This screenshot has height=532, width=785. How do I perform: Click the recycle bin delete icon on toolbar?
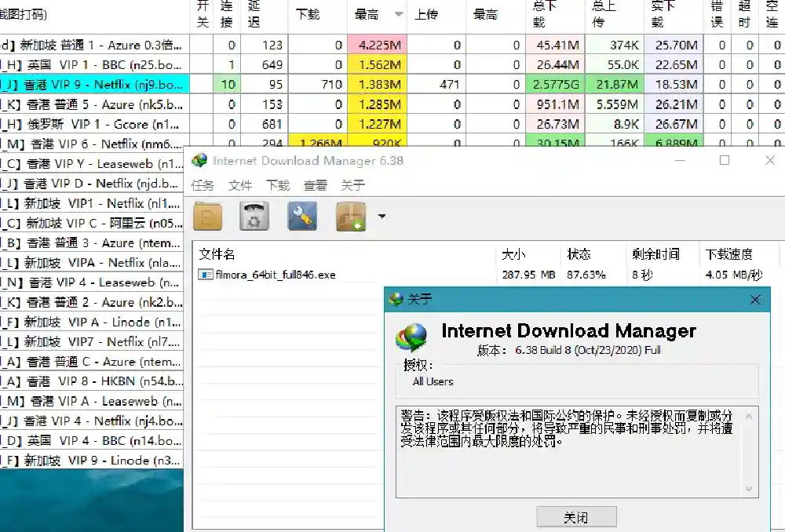(254, 216)
